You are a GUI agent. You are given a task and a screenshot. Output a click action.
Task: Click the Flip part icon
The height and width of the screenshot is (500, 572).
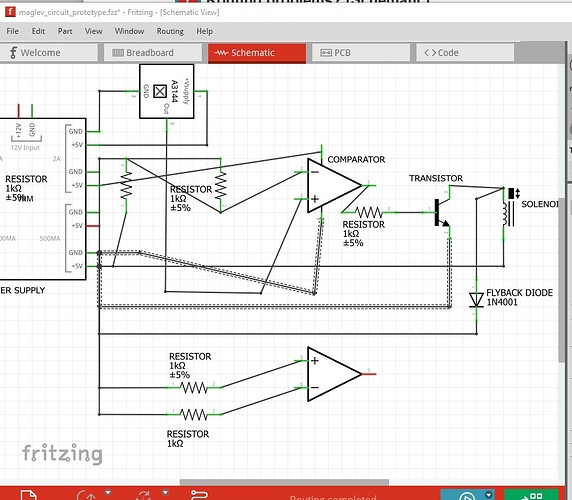[144, 496]
